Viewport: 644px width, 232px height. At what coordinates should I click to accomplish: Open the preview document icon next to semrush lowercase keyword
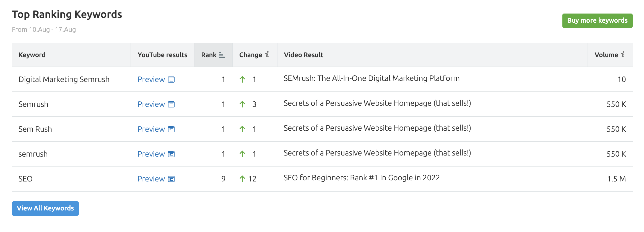(172, 154)
